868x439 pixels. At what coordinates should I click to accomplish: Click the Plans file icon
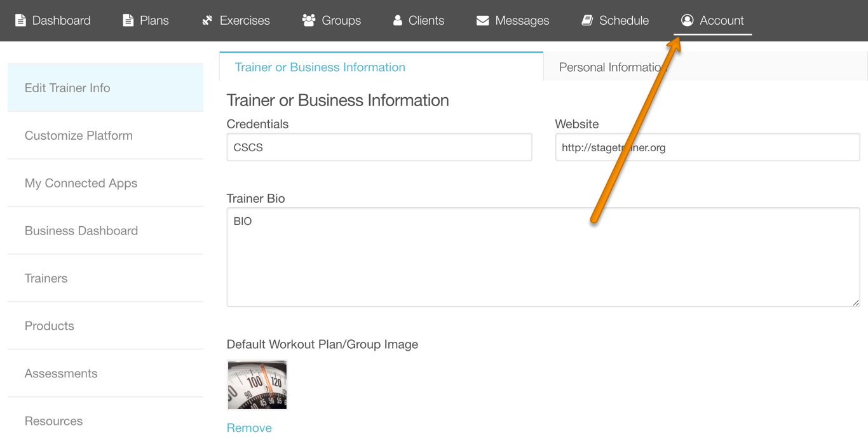pyautogui.click(x=128, y=20)
